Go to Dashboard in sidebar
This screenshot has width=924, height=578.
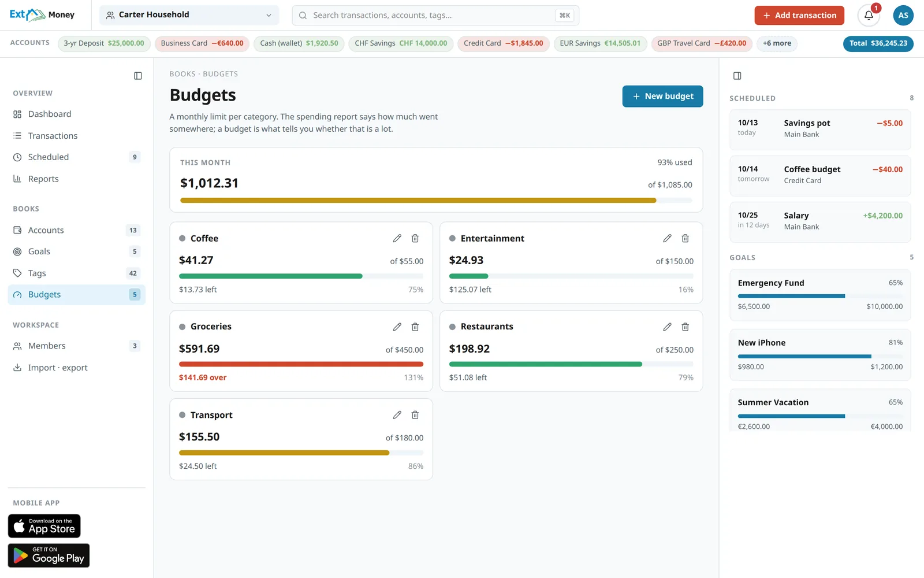pos(77,114)
